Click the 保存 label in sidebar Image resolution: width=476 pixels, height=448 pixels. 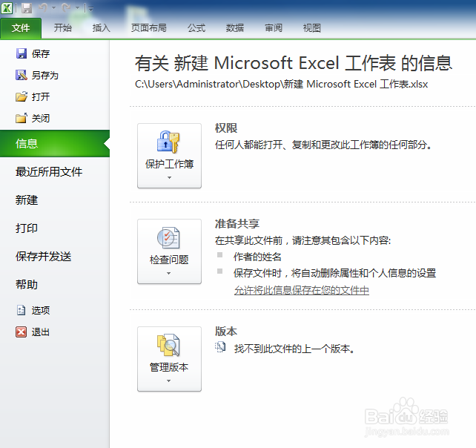[41, 53]
